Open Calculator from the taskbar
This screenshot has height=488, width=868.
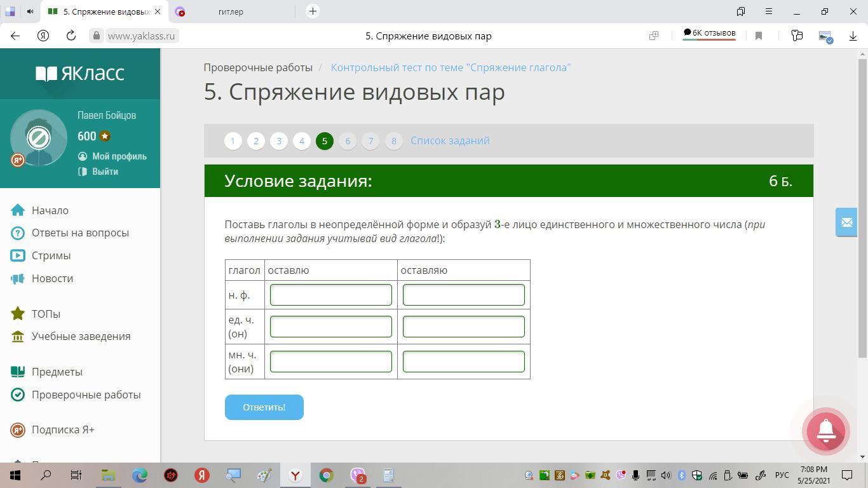pyautogui.click(x=388, y=475)
